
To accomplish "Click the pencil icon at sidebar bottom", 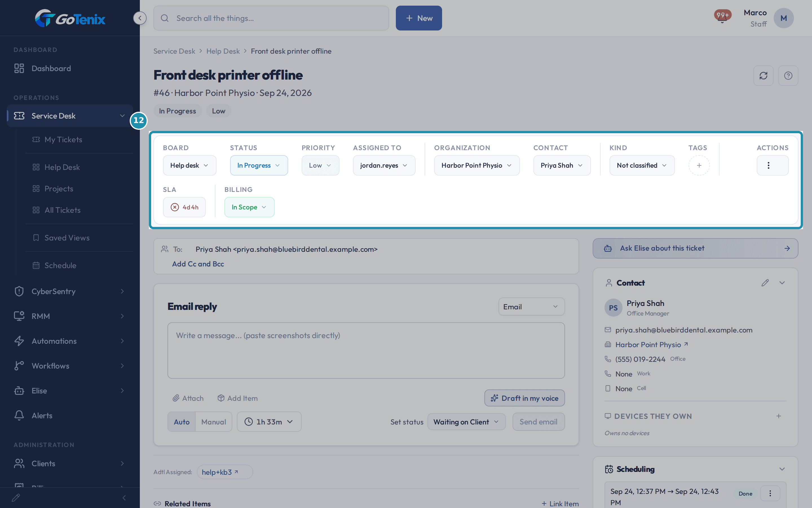I will (x=16, y=498).
